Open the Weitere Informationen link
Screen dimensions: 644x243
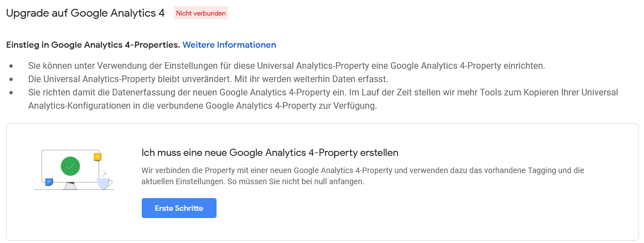(x=229, y=44)
